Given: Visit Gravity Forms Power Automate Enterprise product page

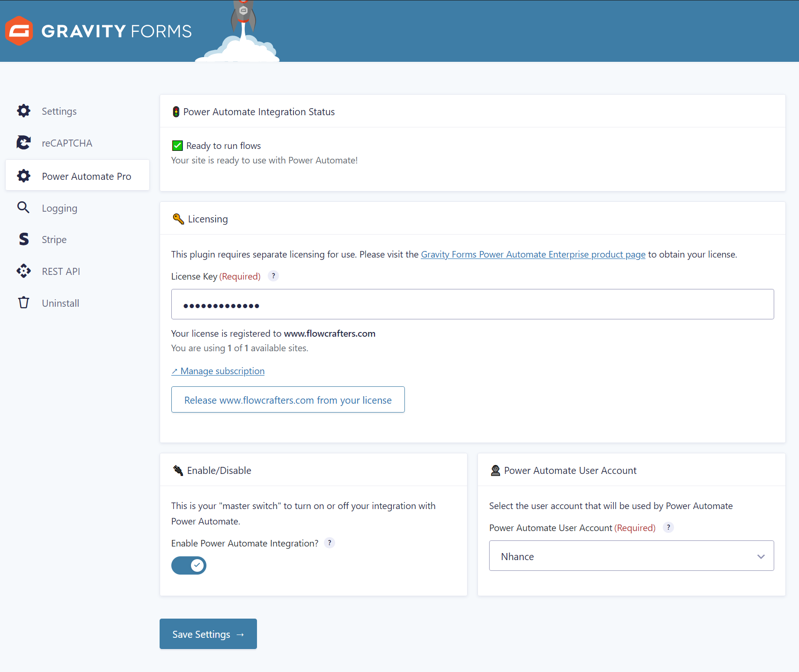Looking at the screenshot, I should (x=533, y=254).
